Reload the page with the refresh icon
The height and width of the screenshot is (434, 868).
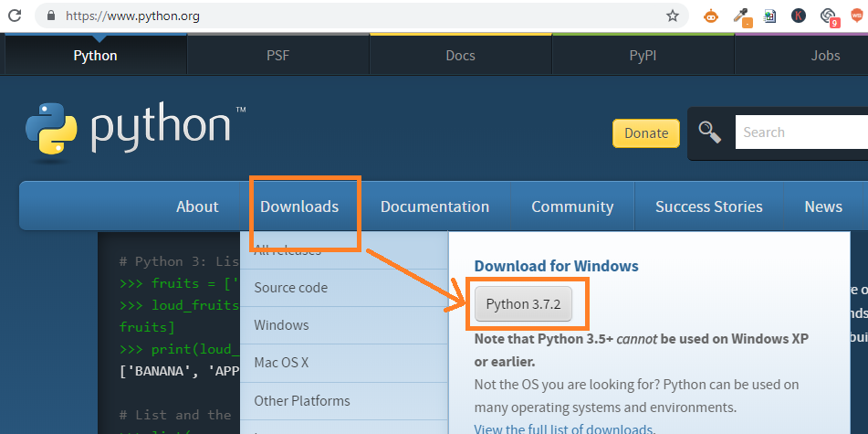(15, 16)
